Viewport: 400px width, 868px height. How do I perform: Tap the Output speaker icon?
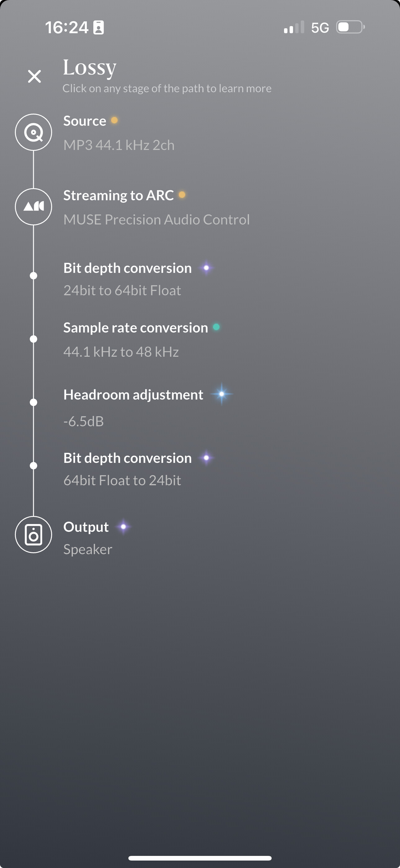point(33,534)
